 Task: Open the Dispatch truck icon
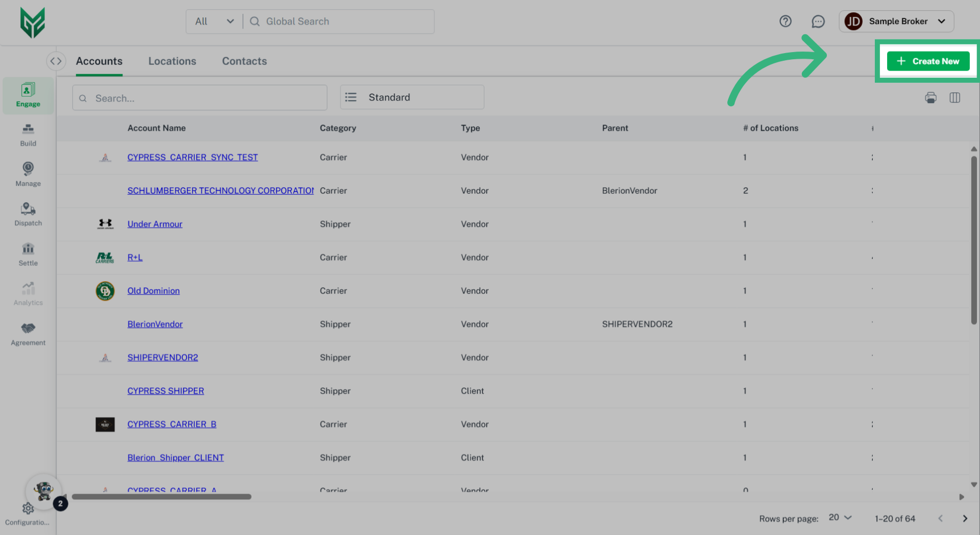click(x=28, y=214)
